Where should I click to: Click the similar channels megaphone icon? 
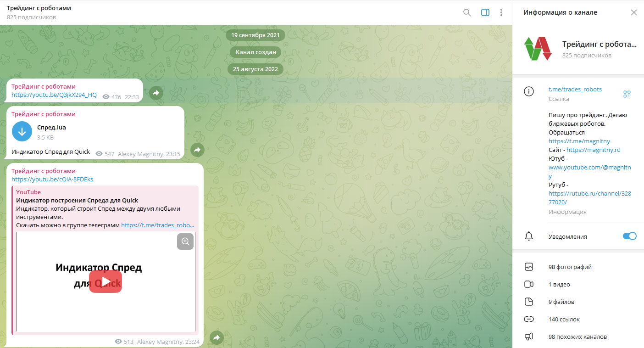[529, 337]
